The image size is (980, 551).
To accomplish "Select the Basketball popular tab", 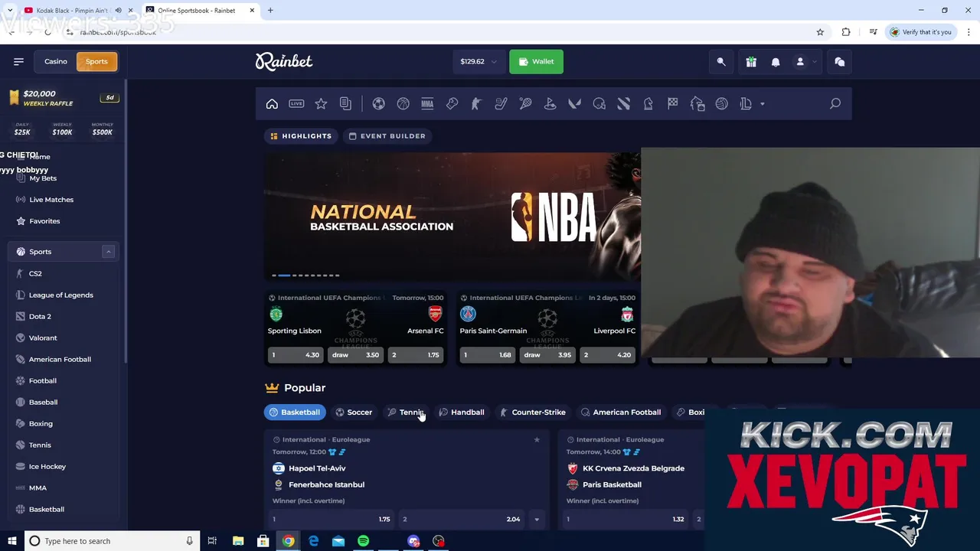I will click(295, 412).
